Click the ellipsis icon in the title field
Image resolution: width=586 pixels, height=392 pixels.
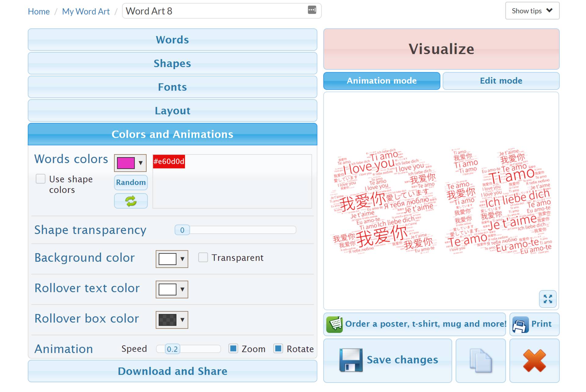point(312,10)
